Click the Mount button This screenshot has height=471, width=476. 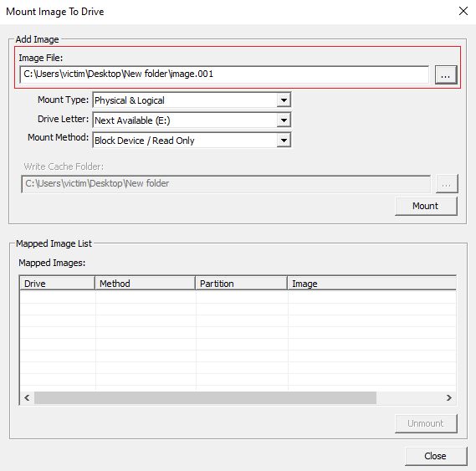click(x=426, y=206)
